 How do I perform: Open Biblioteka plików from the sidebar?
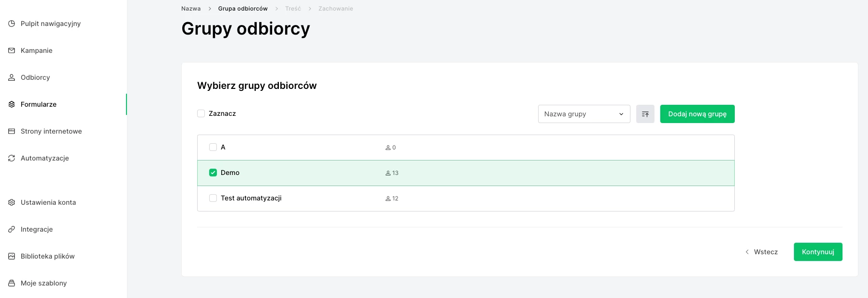tap(47, 256)
